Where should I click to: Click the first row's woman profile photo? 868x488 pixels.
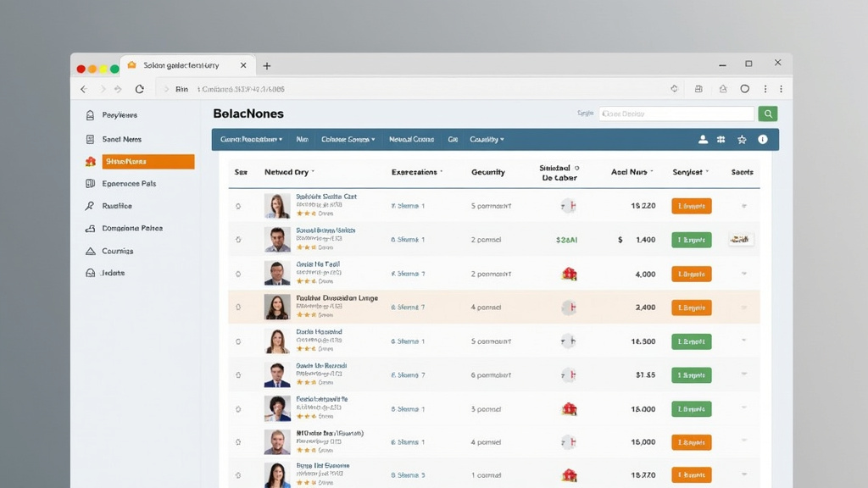click(x=277, y=206)
